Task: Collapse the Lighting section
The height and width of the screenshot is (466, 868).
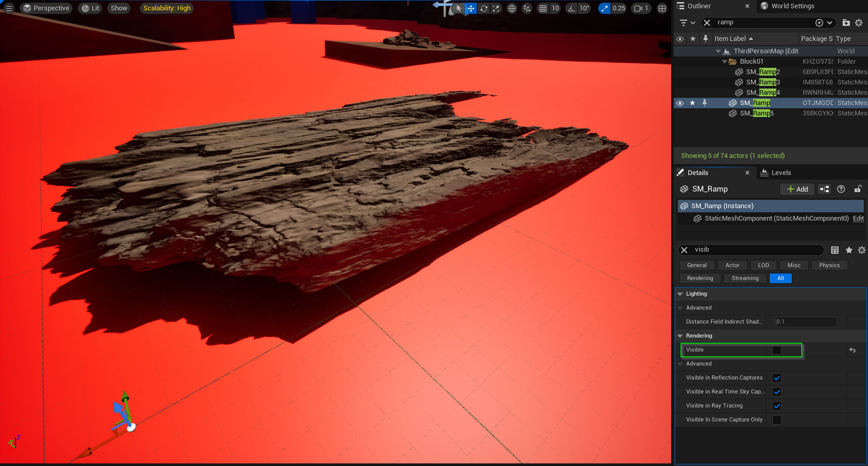Action: pos(680,294)
